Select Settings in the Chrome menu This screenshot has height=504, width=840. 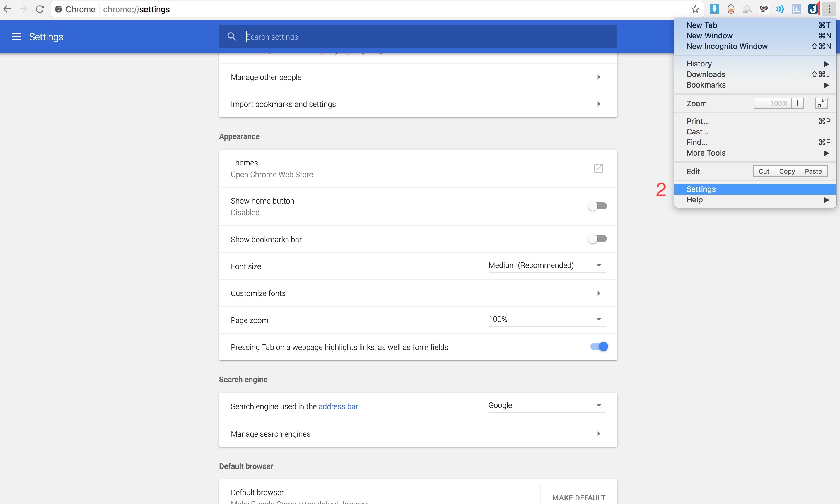point(701,189)
